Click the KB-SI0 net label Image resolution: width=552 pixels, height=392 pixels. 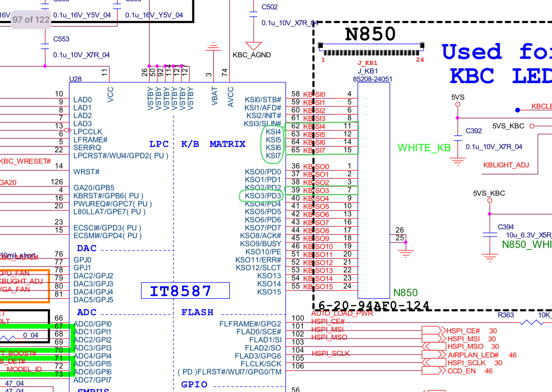coord(314,94)
